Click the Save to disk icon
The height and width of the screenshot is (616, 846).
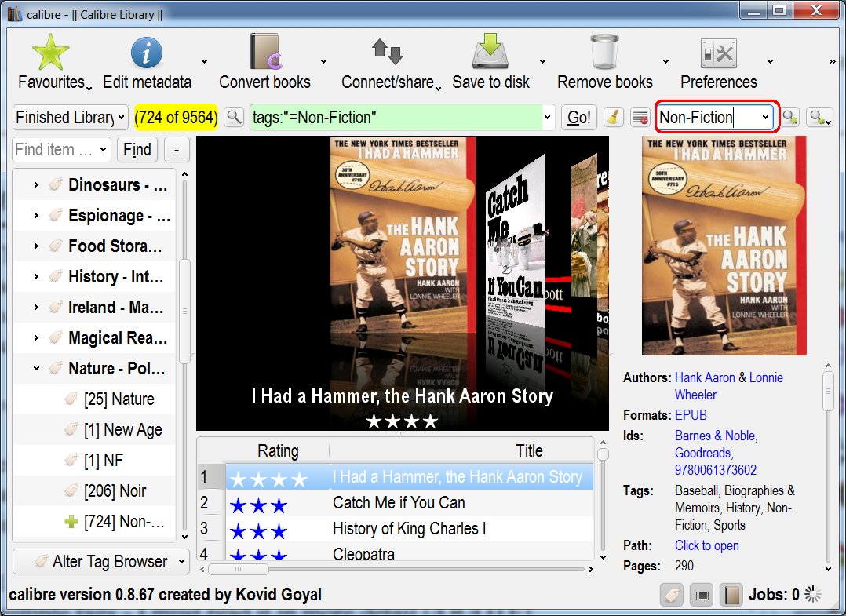tap(490, 51)
